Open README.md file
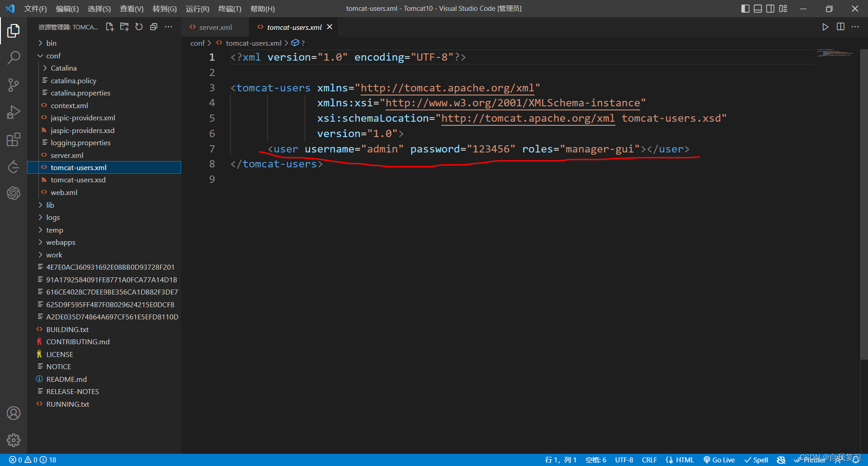The image size is (868, 466). click(x=104, y=379)
